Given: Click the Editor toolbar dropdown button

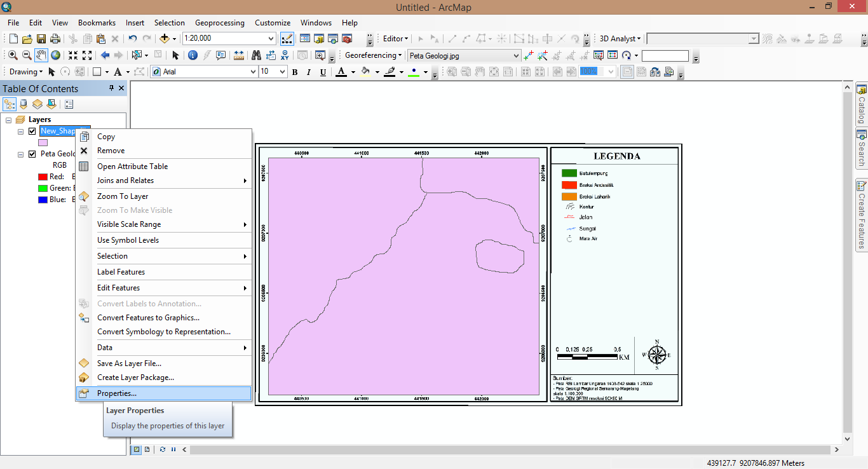Looking at the screenshot, I should click(x=407, y=38).
